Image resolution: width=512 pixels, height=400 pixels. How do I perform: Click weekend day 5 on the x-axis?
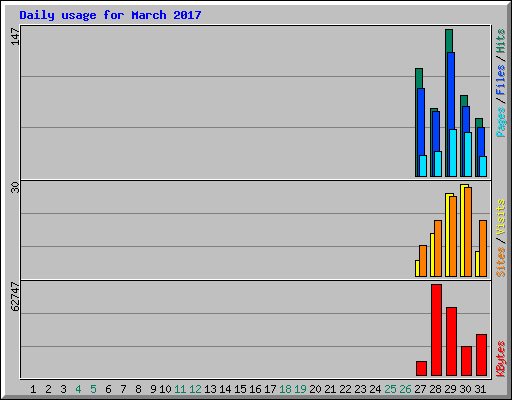(93, 389)
